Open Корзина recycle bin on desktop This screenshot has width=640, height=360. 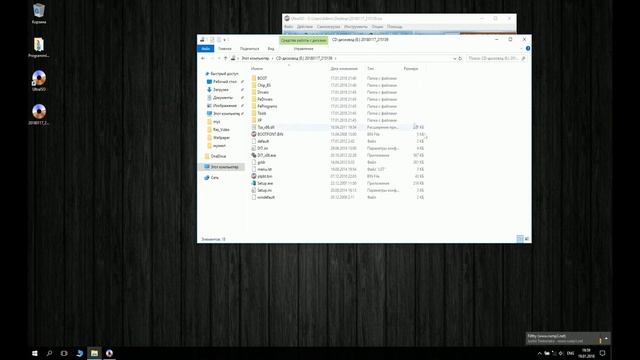point(39,13)
